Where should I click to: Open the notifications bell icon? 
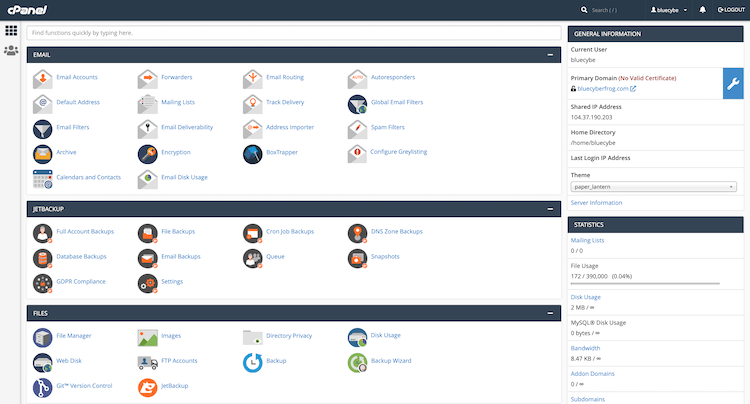point(702,10)
